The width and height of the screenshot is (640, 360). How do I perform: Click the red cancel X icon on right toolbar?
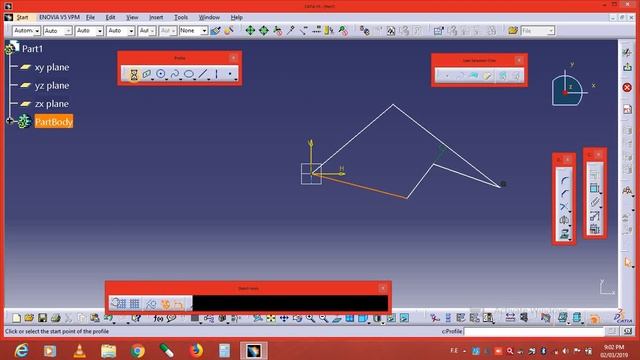pos(627,87)
